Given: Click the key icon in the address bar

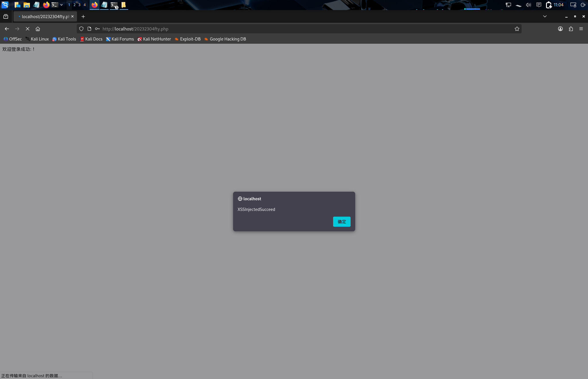Looking at the screenshot, I should [97, 29].
